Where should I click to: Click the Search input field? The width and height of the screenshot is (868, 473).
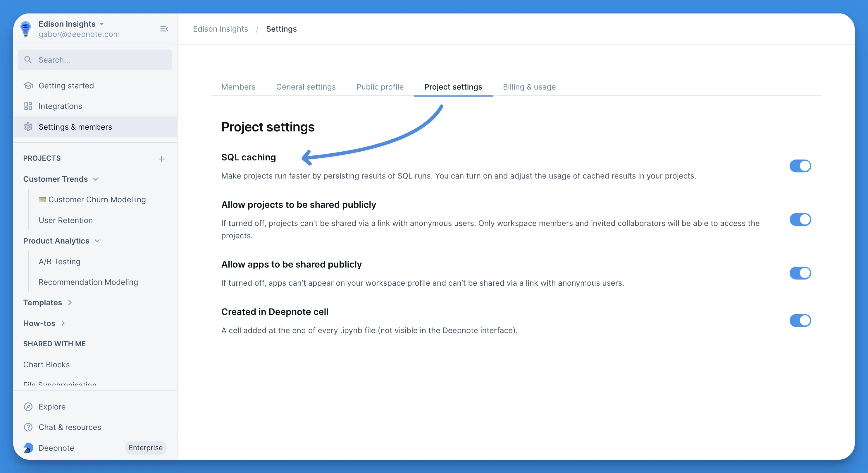pyautogui.click(x=95, y=60)
